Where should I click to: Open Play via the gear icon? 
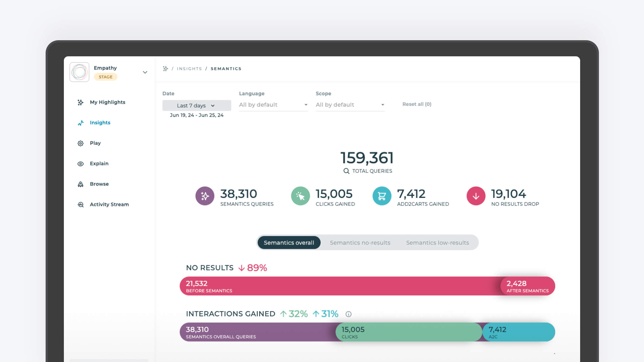click(x=80, y=143)
